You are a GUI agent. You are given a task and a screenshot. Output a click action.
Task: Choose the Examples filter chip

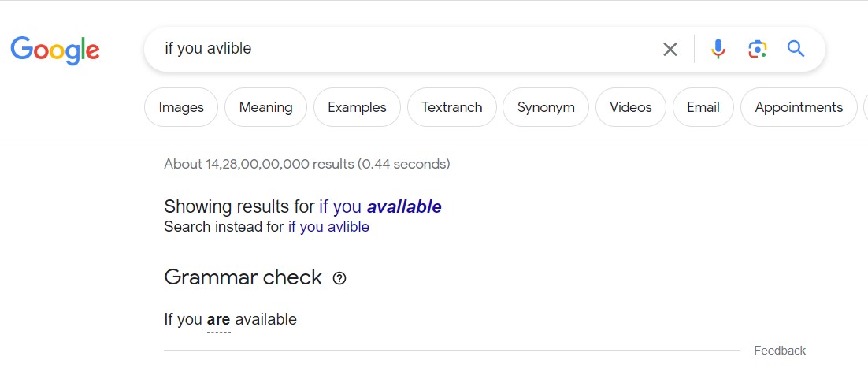[x=357, y=107]
